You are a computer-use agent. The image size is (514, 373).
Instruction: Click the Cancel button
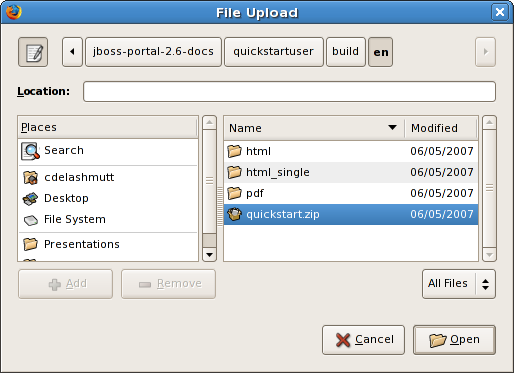[363, 340]
